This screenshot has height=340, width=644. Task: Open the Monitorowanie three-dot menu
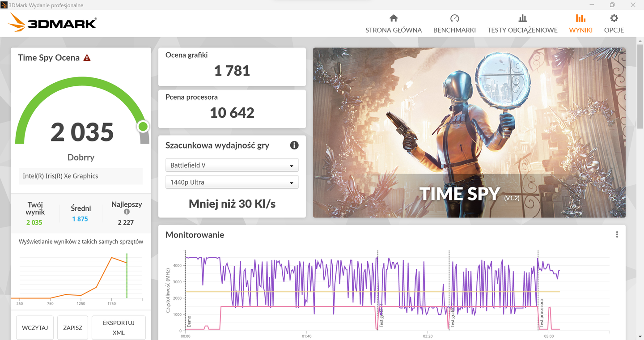[617, 234]
